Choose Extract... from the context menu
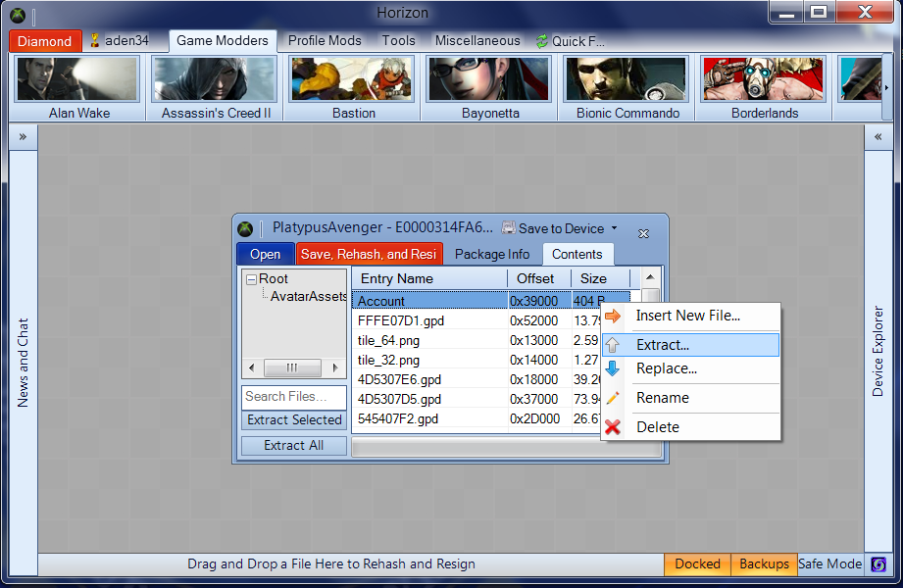 pos(663,345)
